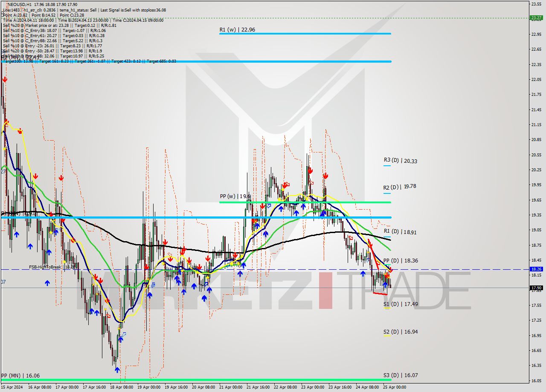The height and width of the screenshot is (392, 546).
Task: Click 25 Apr 00:00 on the time axis
Action: pos(395,387)
